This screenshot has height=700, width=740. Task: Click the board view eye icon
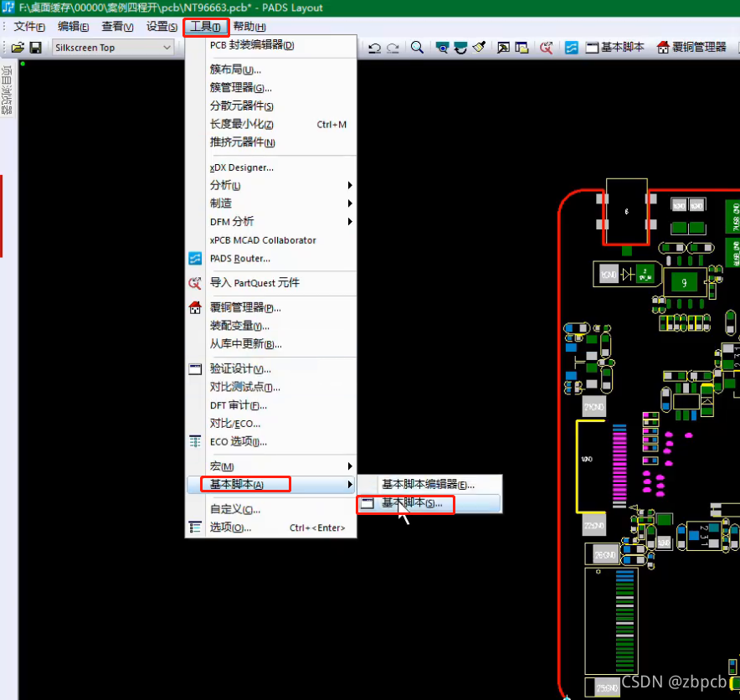(442, 47)
